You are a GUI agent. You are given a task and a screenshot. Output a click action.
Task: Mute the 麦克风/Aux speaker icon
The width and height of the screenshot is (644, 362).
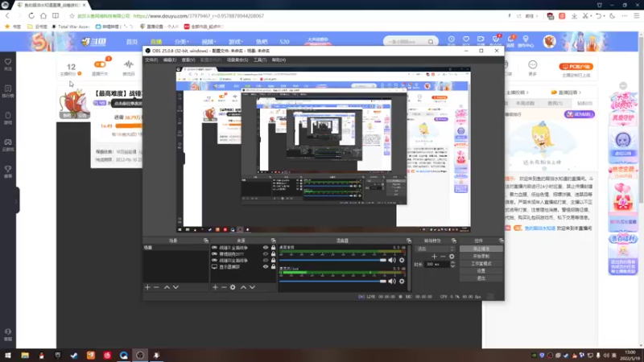pos(392,281)
